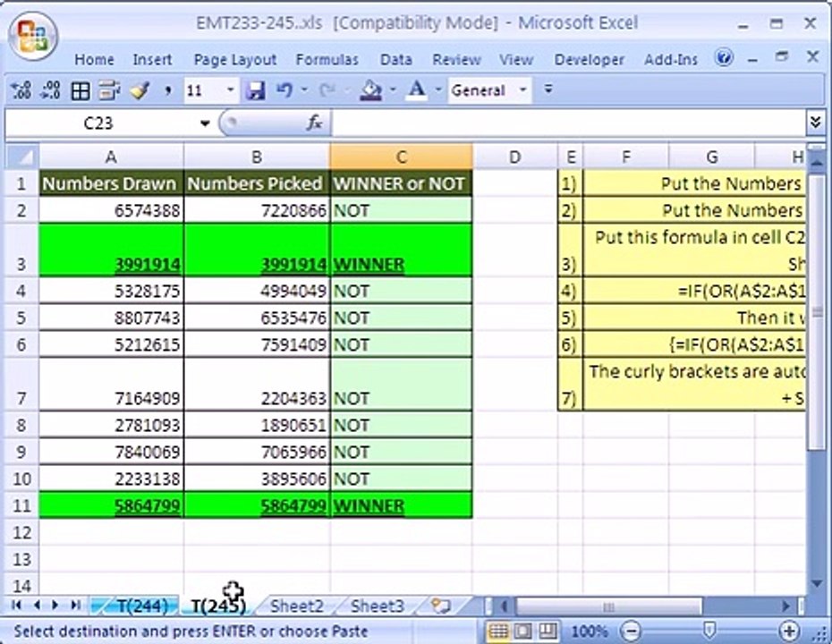Undo the last action
The image size is (832, 644).
click(x=284, y=90)
